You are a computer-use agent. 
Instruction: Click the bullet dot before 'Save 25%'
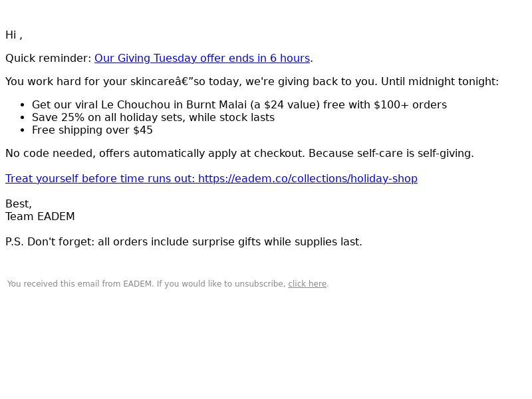pyautogui.click(x=23, y=118)
